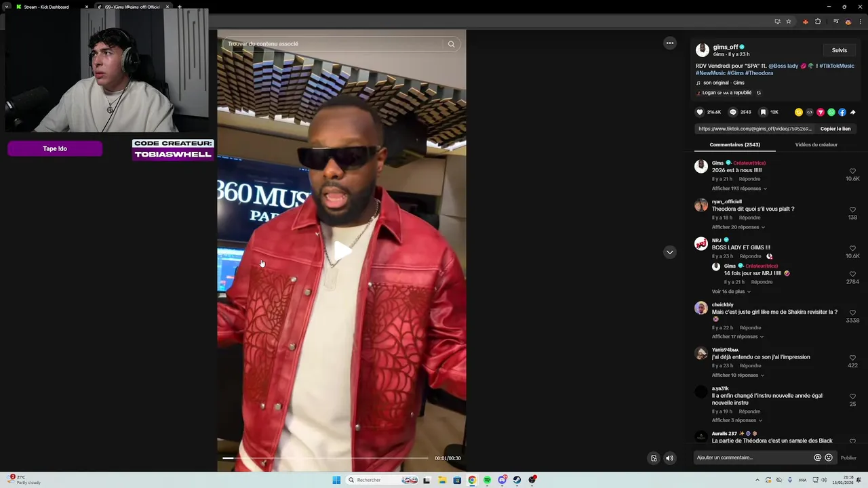Expand 'Afficher 3 réponses' under a.ya31k
The width and height of the screenshot is (868, 488).
pos(736,420)
